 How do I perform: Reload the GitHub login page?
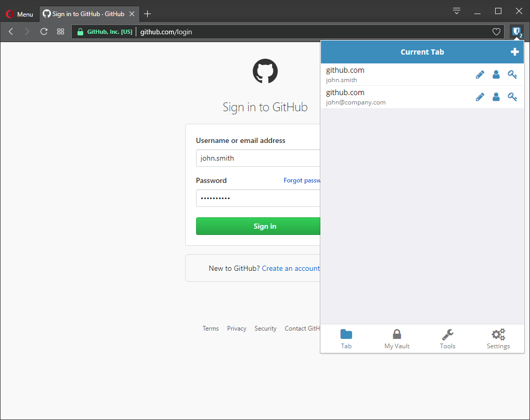point(44,32)
